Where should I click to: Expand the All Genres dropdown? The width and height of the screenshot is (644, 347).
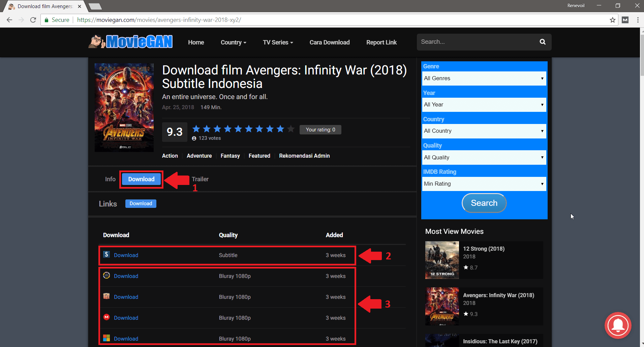484,78
